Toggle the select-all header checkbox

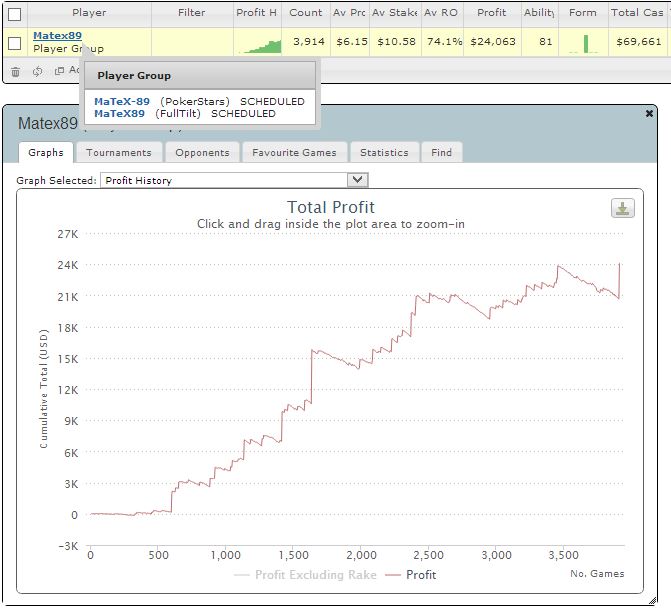pos(15,14)
